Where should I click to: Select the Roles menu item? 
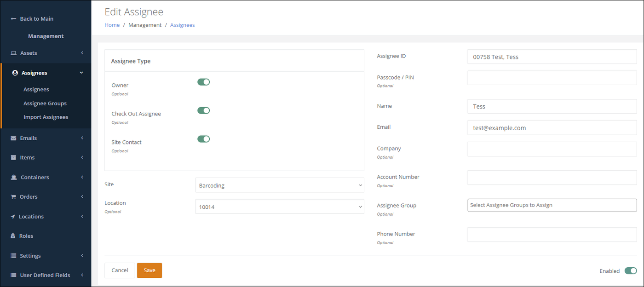pos(26,236)
